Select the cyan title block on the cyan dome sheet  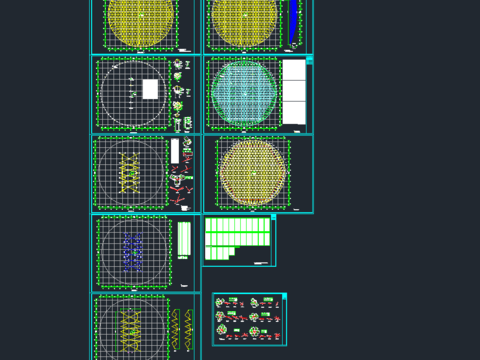pyautogui.click(x=309, y=60)
